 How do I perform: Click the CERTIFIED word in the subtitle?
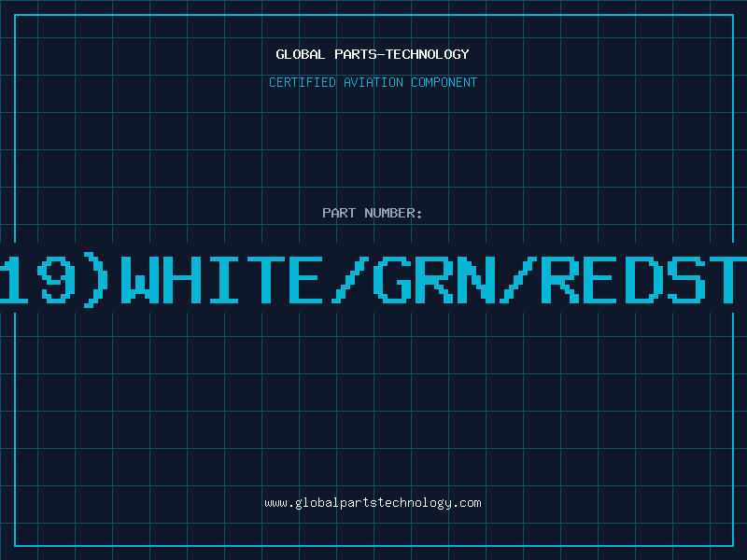[303, 82]
